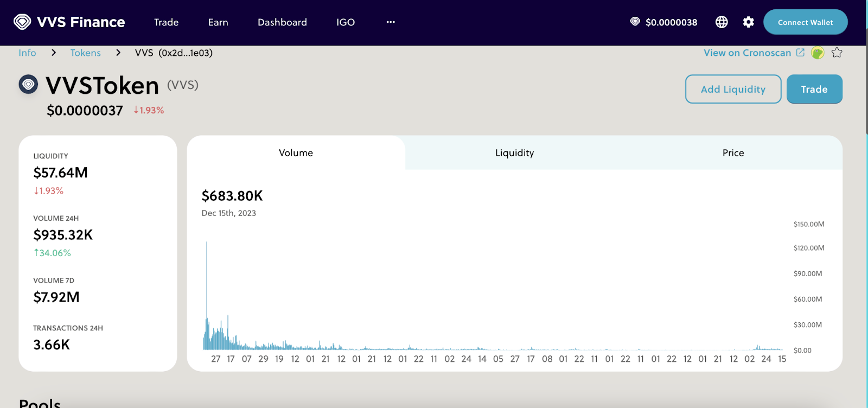868x408 pixels.
Task: Click the (VVS) ticker symbol text
Action: 183,85
